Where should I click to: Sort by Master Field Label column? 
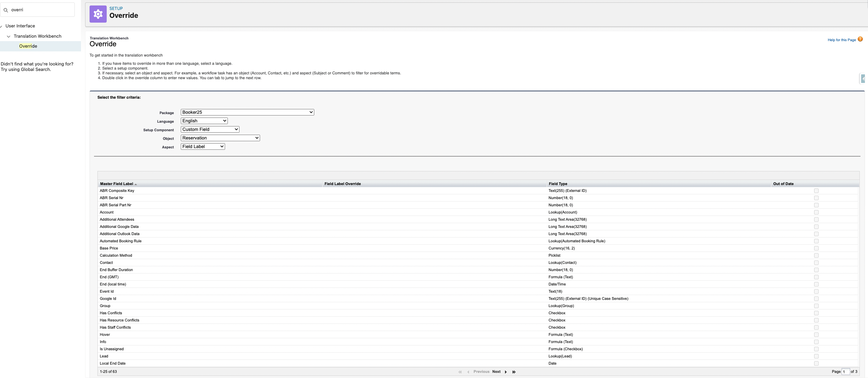click(117, 184)
